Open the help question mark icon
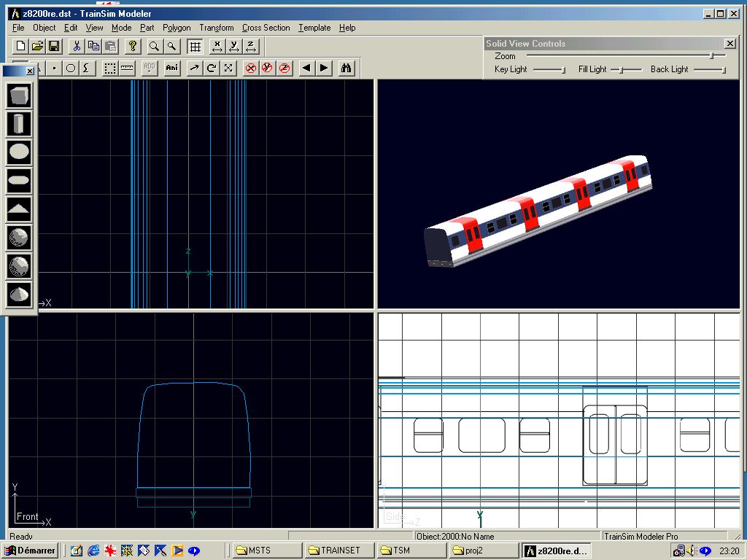The width and height of the screenshot is (747, 560). (x=132, y=47)
